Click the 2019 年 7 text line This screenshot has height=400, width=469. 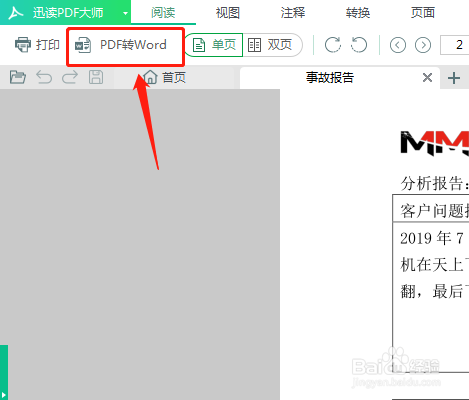pos(433,238)
